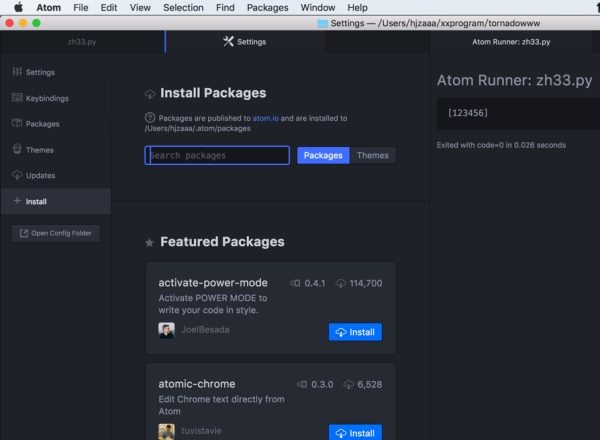The image size is (600, 440).
Task: Toggle search filter to Packages
Action: (x=323, y=155)
